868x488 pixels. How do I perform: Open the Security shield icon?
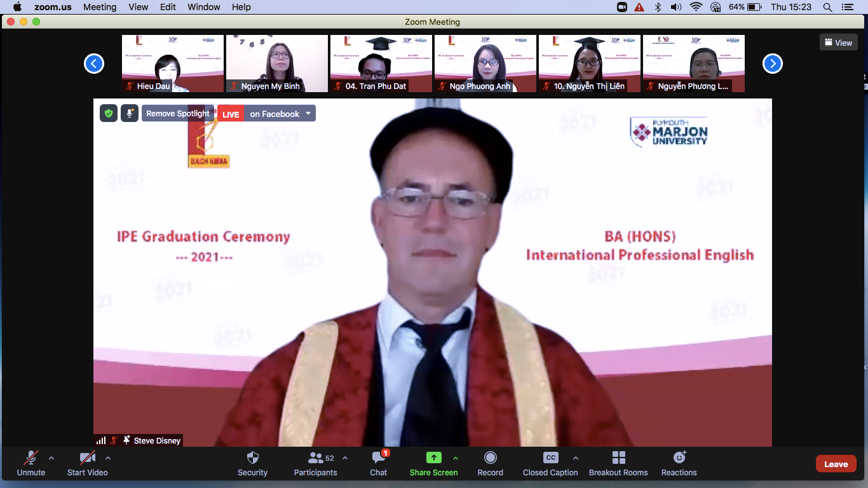[x=252, y=458]
